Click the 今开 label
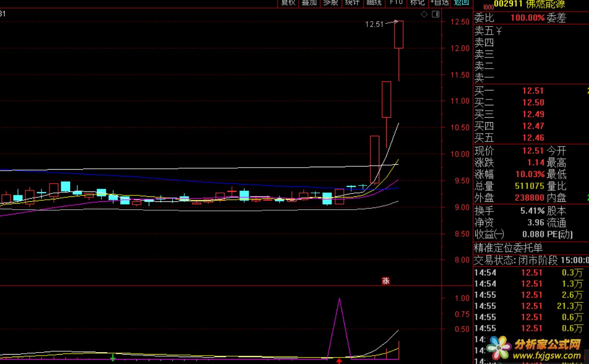The width and height of the screenshot is (589, 364). point(556,151)
